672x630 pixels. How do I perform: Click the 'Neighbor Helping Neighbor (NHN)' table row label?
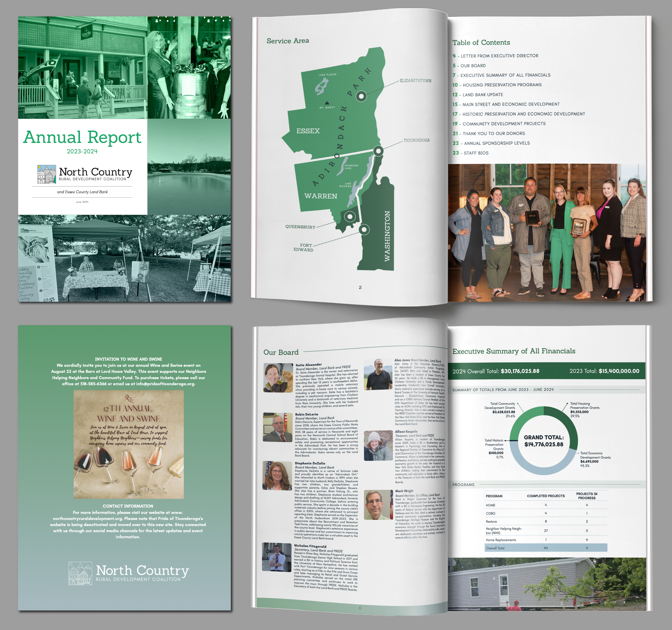[504, 531]
